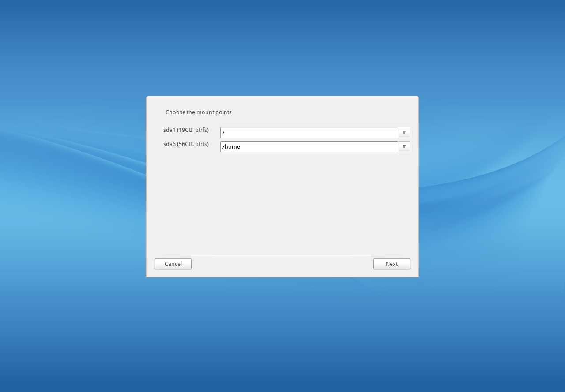Click the triangle icon beside the /home field
Screen dimensions: 565x392
click(404, 147)
